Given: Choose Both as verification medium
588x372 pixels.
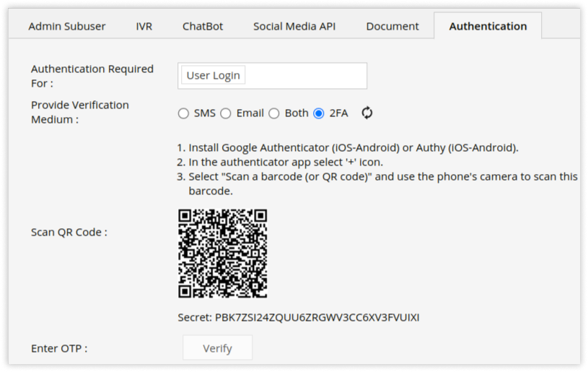Looking at the screenshot, I should pyautogui.click(x=274, y=113).
